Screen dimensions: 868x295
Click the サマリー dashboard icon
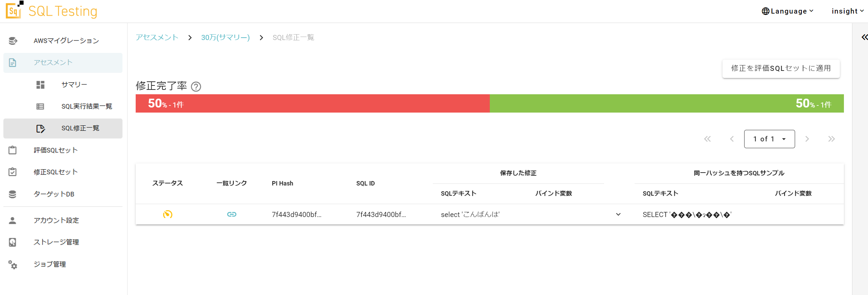[40, 84]
